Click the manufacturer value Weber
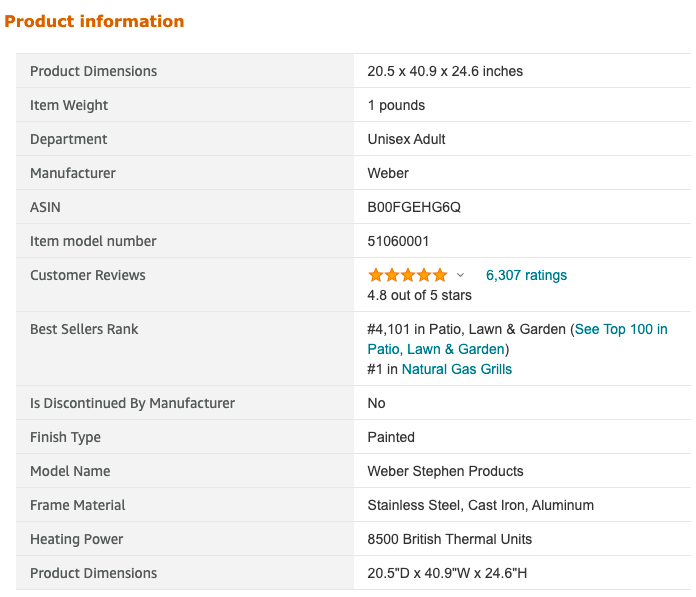The width and height of the screenshot is (696, 597). point(388,173)
